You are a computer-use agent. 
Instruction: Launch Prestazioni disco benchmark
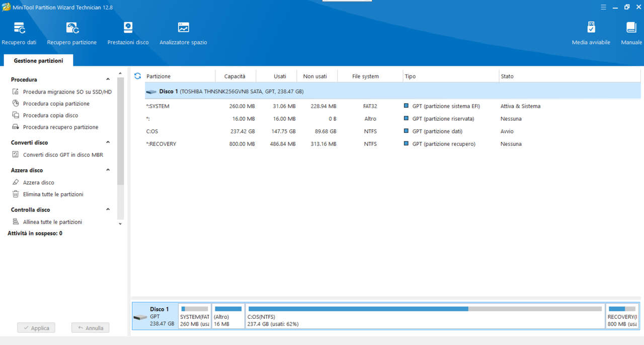tap(128, 33)
